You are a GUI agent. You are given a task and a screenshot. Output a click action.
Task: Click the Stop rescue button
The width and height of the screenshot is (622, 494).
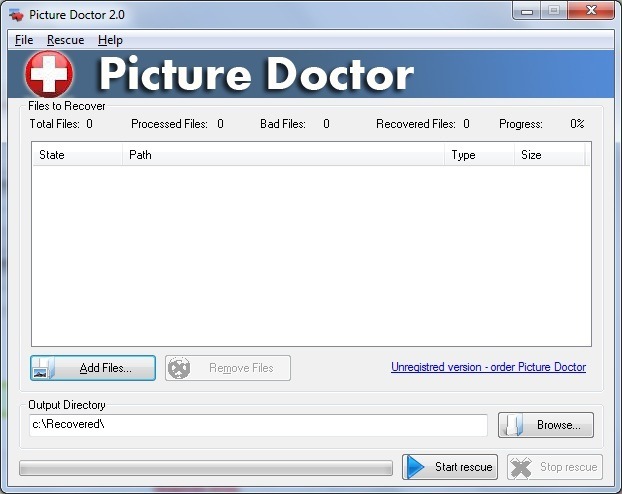(555, 467)
